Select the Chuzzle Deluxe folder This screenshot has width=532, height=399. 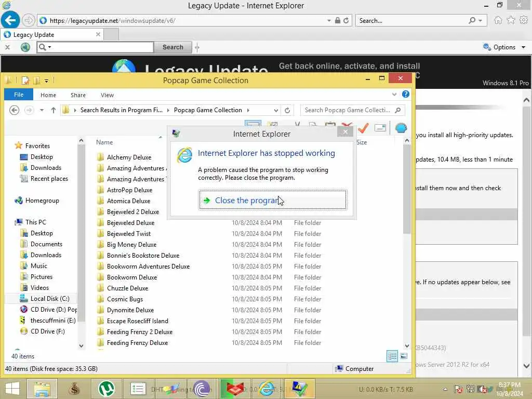click(x=128, y=288)
